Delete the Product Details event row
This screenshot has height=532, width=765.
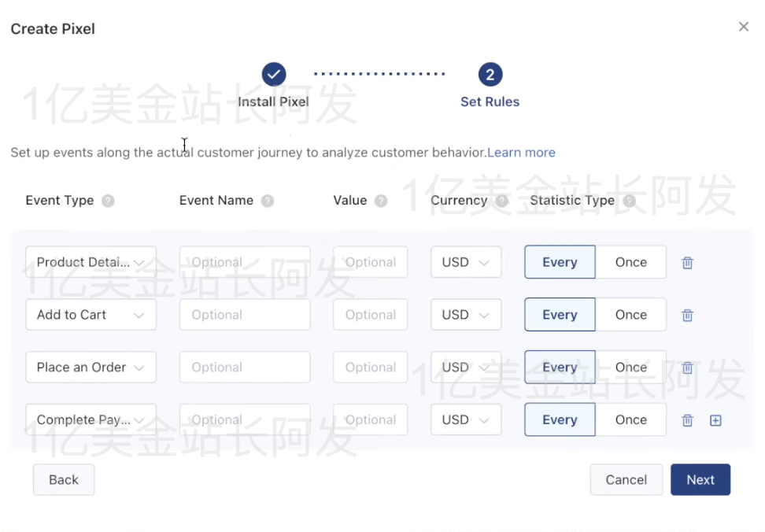tap(687, 263)
